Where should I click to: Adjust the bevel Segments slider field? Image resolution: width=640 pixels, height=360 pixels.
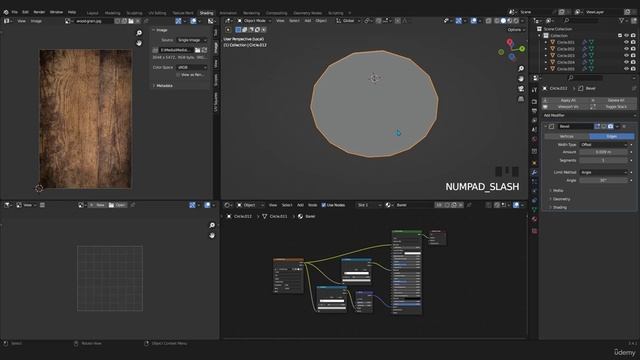(x=603, y=160)
